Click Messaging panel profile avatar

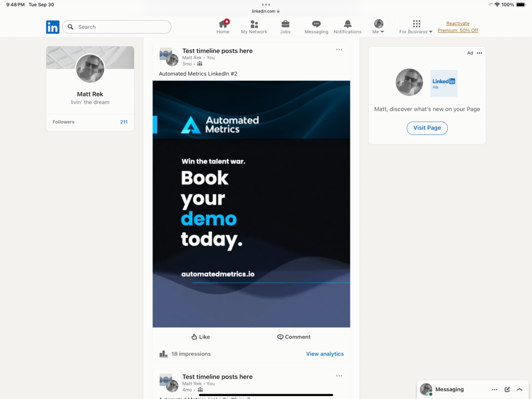point(426,390)
